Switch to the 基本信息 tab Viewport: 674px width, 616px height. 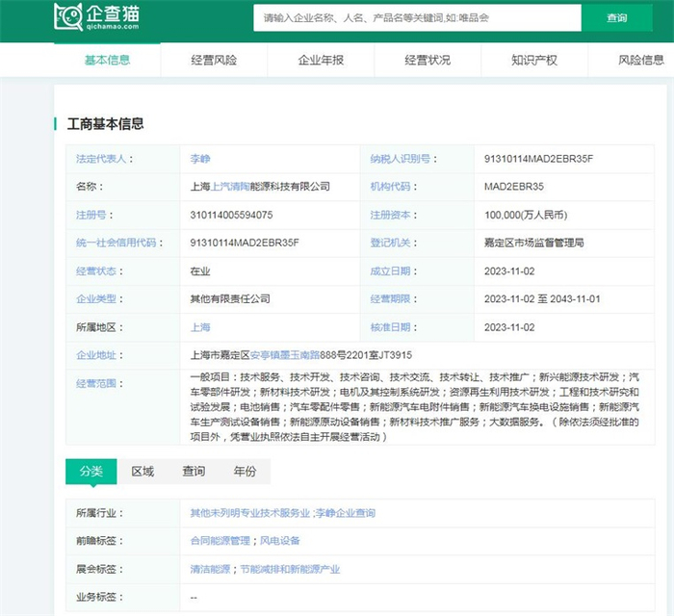[x=107, y=60]
